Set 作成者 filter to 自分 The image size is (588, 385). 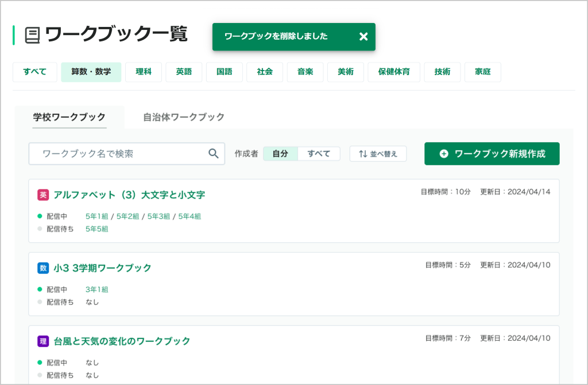pos(280,154)
